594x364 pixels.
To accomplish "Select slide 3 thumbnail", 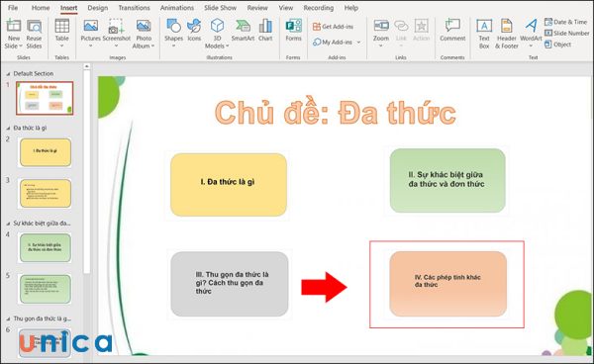I will pos(46,193).
